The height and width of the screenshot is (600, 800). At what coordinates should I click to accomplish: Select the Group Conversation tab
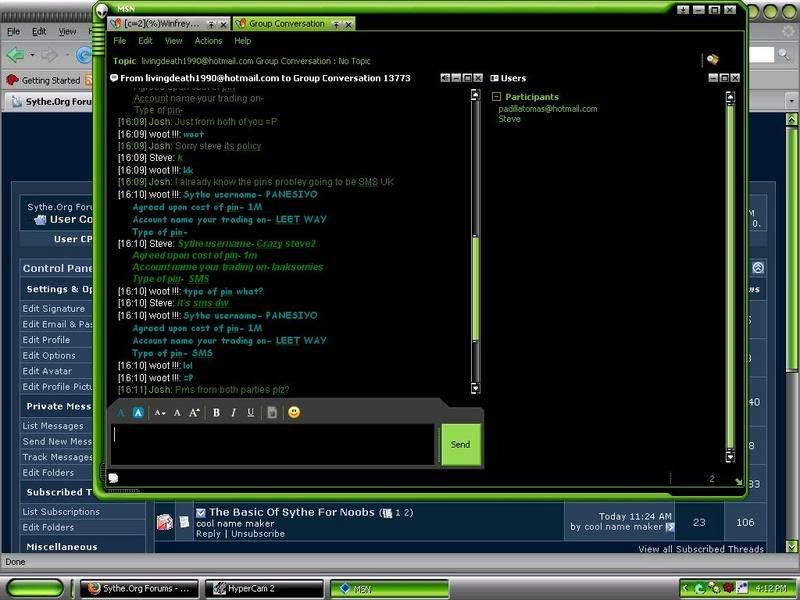(x=286, y=24)
